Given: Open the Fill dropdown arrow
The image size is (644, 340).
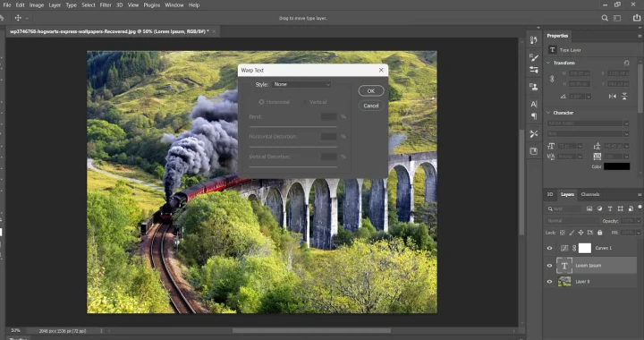Looking at the screenshot, I should [x=639, y=233].
